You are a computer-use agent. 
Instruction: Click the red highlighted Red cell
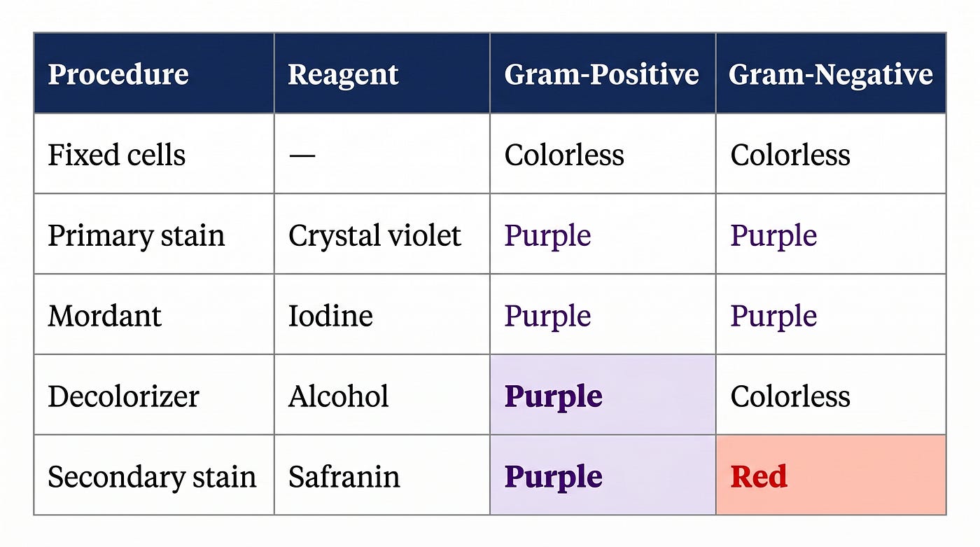(x=830, y=475)
